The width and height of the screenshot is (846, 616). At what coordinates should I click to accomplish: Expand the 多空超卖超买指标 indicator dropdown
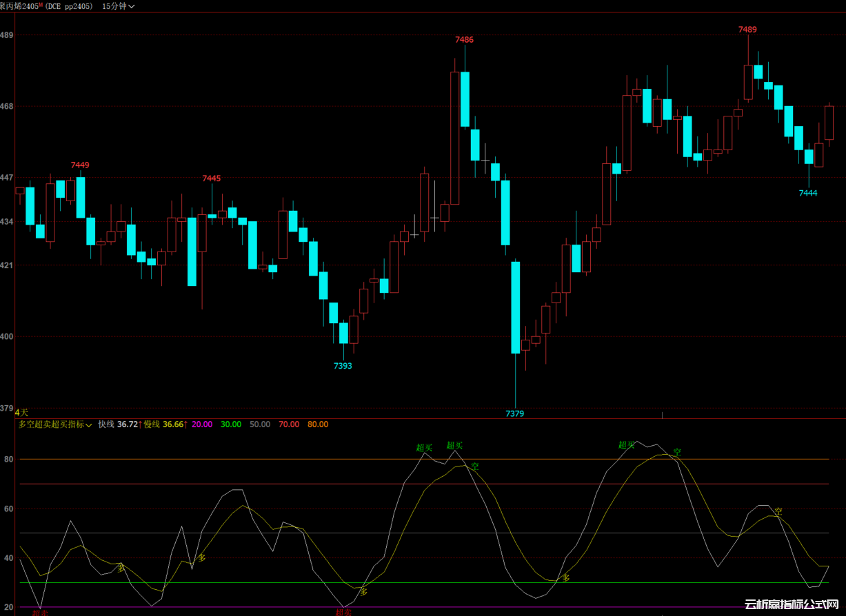[55, 424]
